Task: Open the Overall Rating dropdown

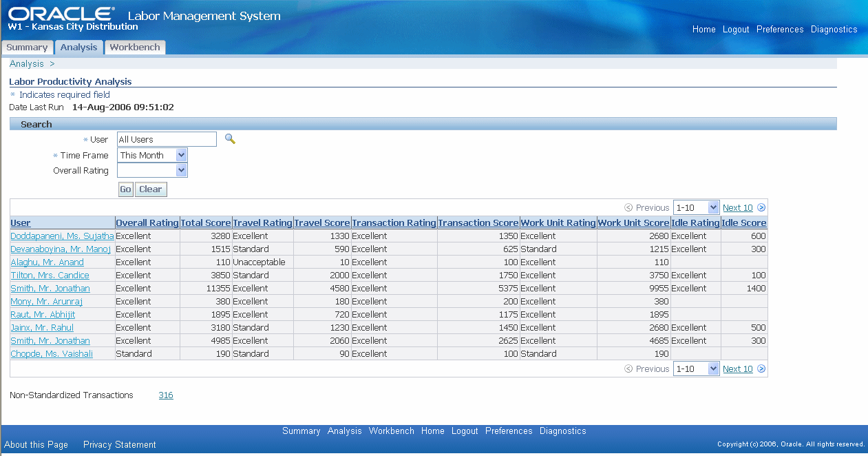Action: coord(153,170)
